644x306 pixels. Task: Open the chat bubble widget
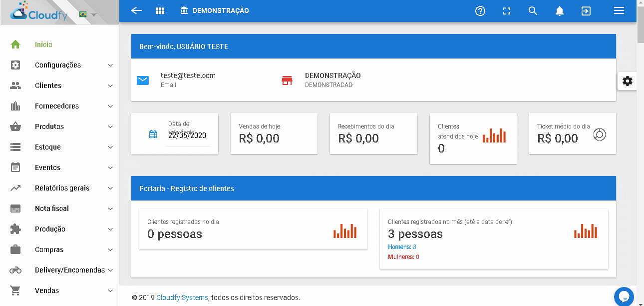pos(624,296)
